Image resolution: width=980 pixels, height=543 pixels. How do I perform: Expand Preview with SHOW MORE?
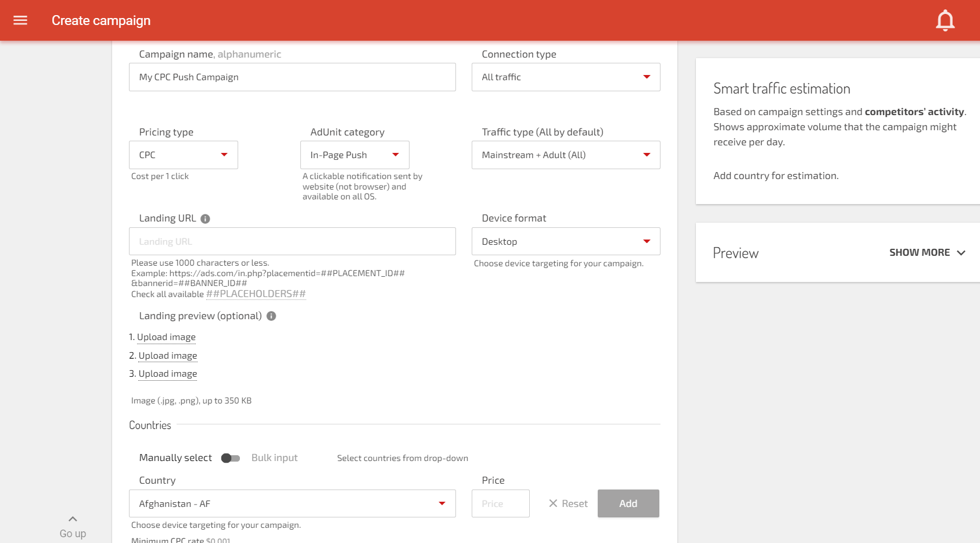[927, 253]
